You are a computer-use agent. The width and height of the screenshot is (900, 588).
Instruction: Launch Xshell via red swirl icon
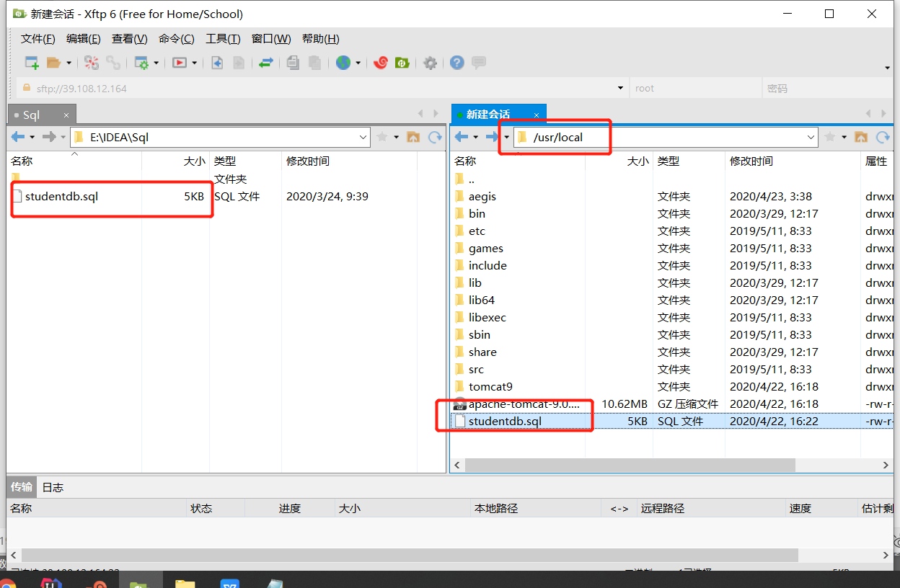click(381, 63)
